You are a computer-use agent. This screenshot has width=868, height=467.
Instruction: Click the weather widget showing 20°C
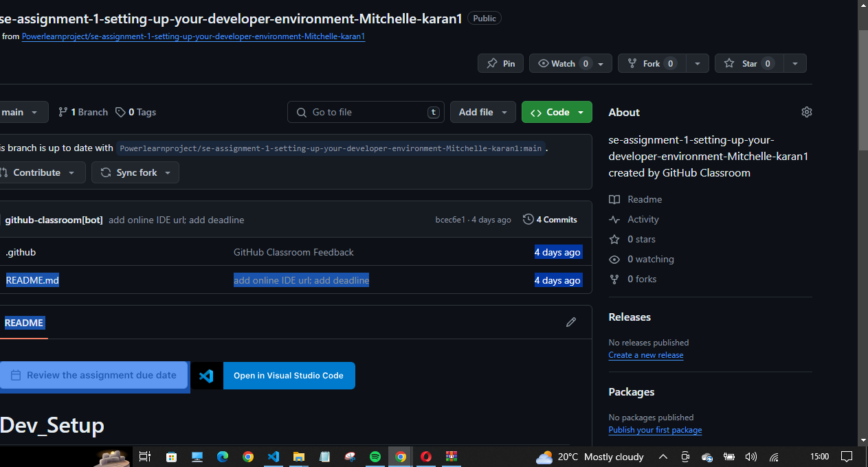pyautogui.click(x=590, y=457)
